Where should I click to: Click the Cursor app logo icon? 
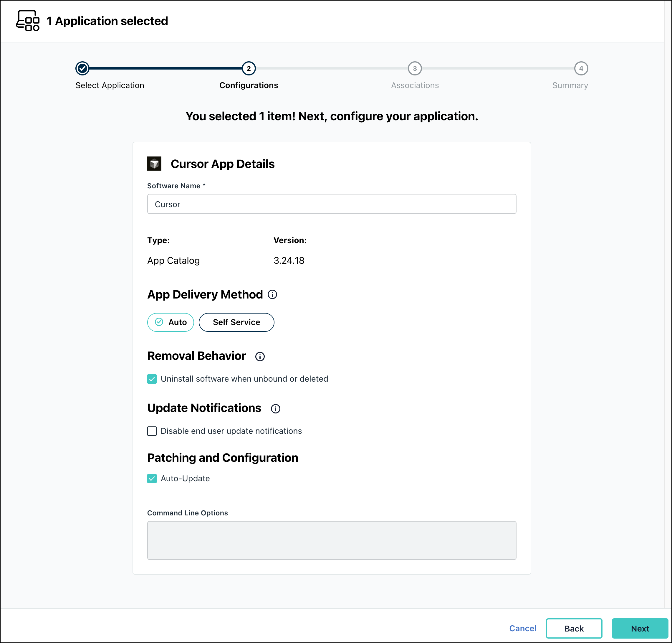154,164
